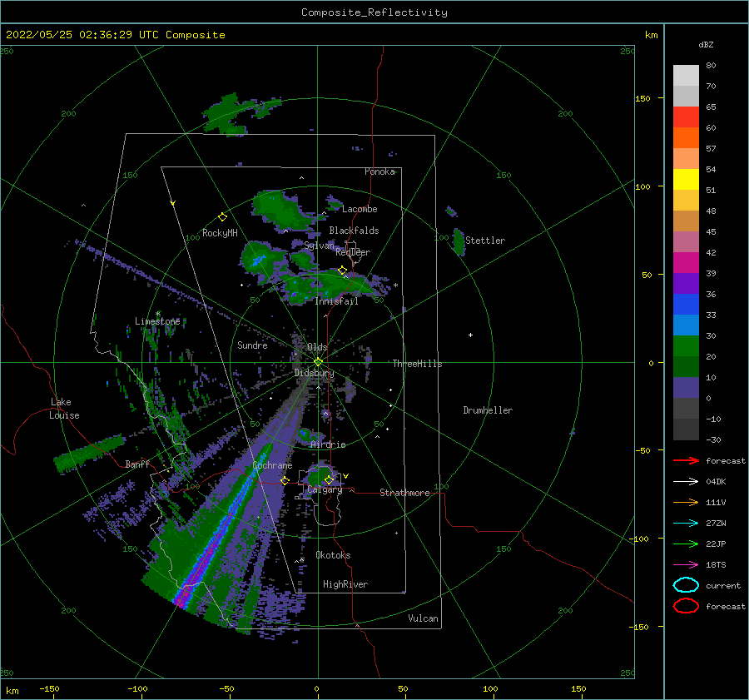Click the Banff town label
This screenshot has width=749, height=700.
137,464
